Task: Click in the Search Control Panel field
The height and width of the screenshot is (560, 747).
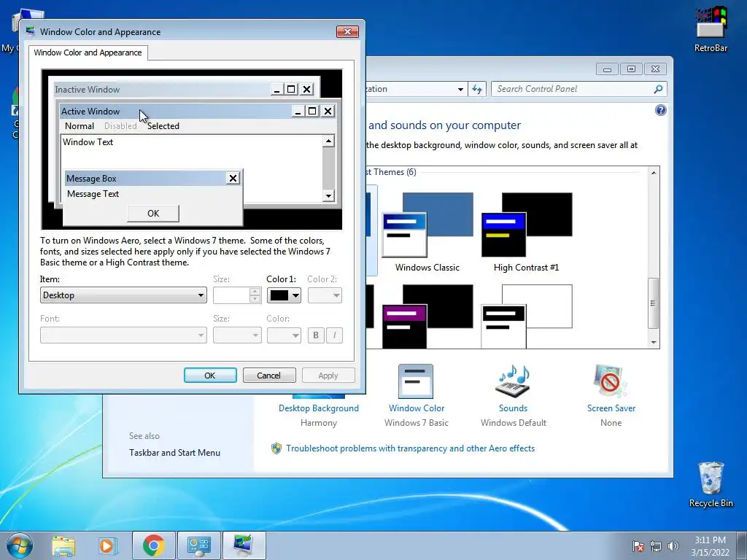Action: (x=572, y=89)
